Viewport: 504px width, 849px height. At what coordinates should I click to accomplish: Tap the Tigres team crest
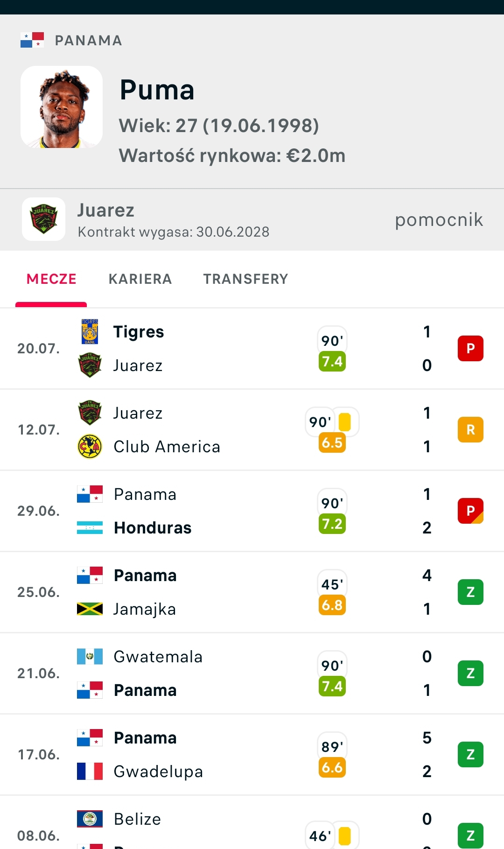click(90, 332)
